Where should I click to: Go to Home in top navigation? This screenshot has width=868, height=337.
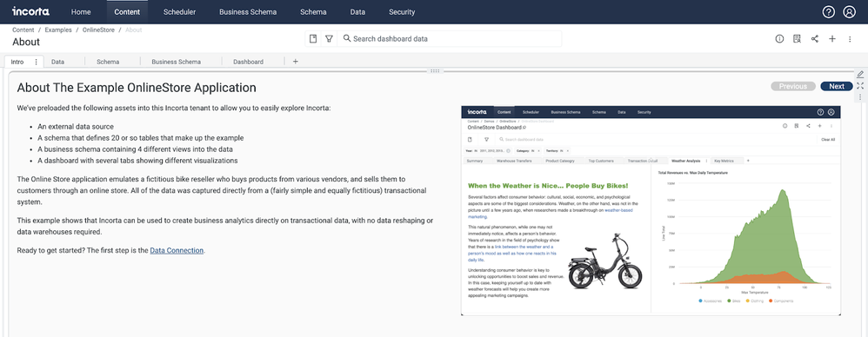tap(82, 11)
